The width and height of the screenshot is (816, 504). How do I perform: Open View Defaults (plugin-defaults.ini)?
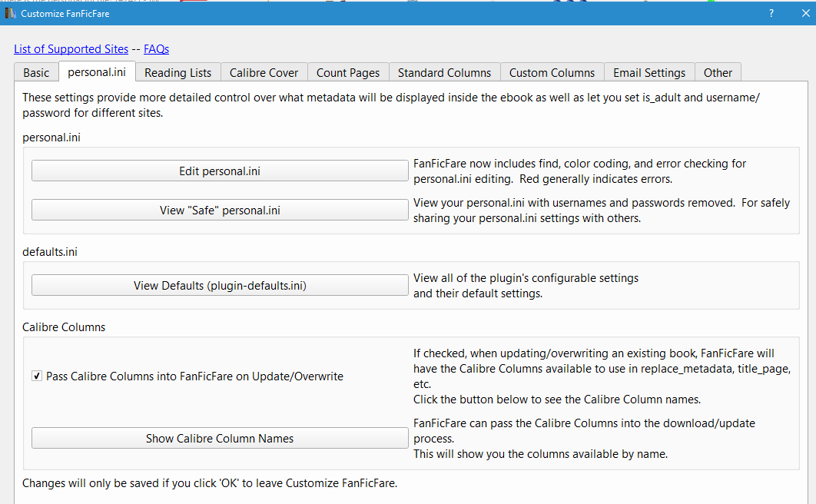point(220,286)
